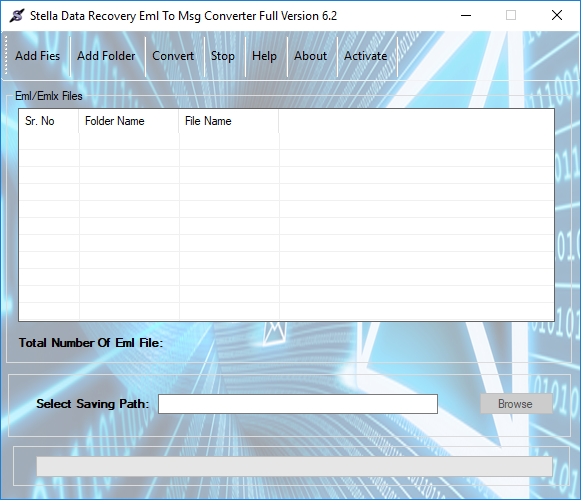Viewport: 581px width, 500px height.
Task: Focus the Select Saving Path field
Action: (298, 404)
